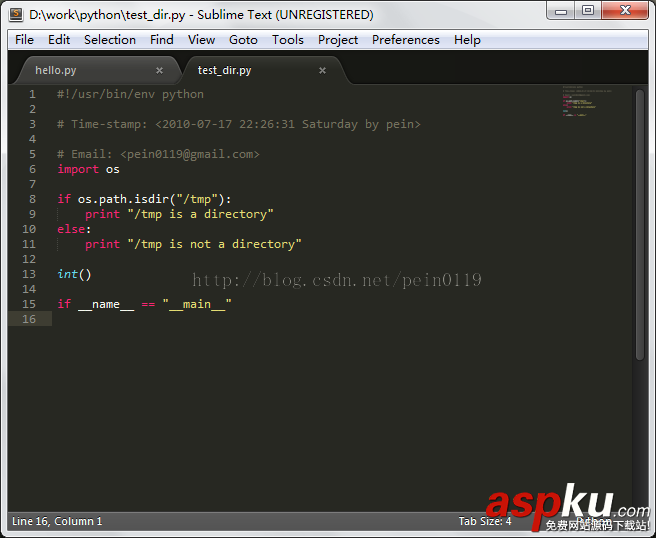656x538 pixels.
Task: Open the Tab Size: 4 selector
Action: click(484, 521)
